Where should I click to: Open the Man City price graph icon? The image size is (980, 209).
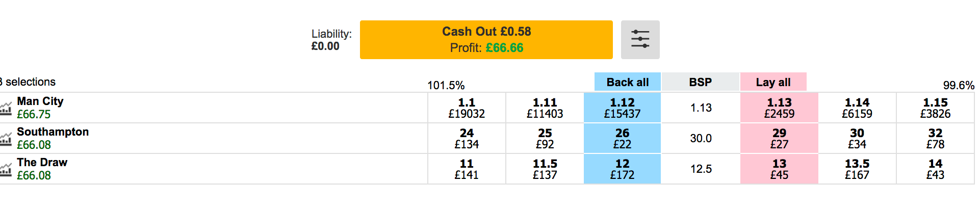[x=6, y=108]
